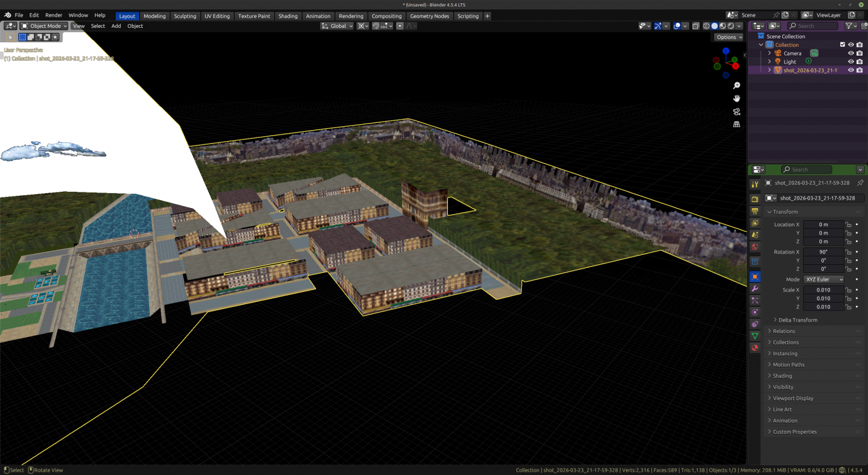Viewport: 868px width, 475px height.
Task: Open the Tool properties tab
Action: click(755, 184)
